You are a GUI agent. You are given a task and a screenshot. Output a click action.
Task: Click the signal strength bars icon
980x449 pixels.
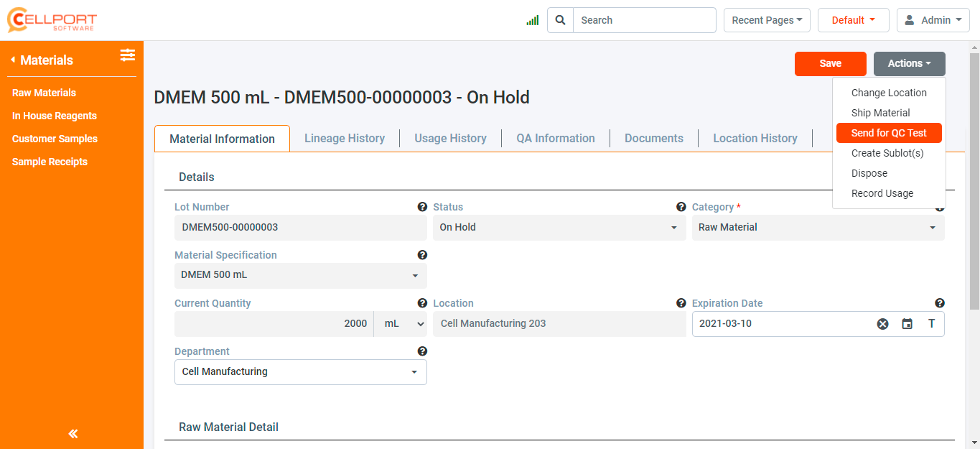[x=532, y=21]
